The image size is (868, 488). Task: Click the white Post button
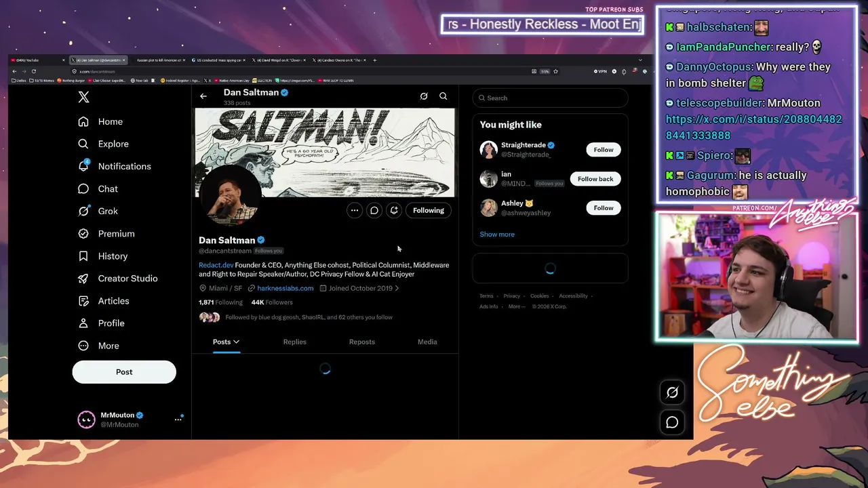tap(124, 371)
